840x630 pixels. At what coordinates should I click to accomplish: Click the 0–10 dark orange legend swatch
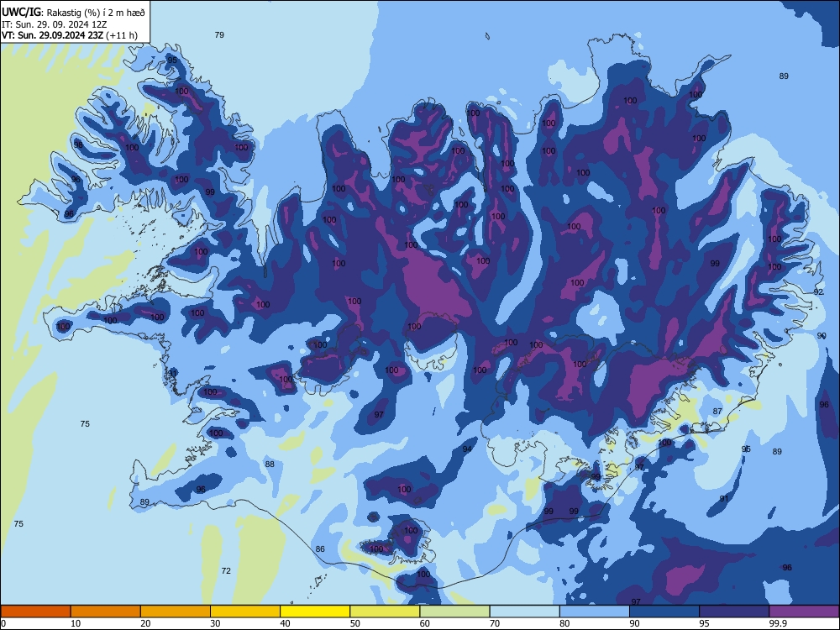35,612
